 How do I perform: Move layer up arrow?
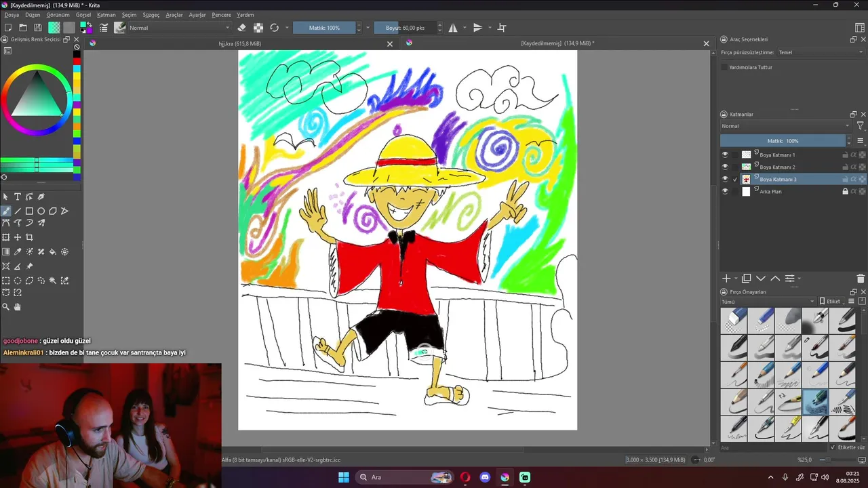pos(775,279)
